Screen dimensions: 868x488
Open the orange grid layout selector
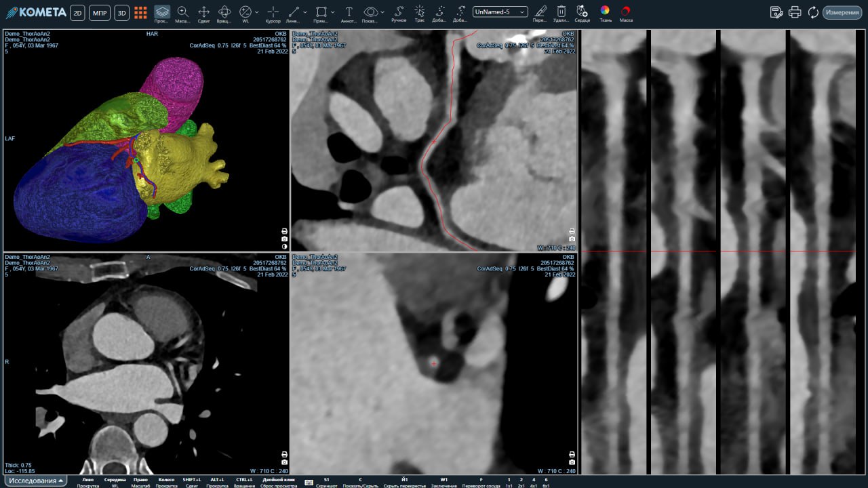coord(140,12)
